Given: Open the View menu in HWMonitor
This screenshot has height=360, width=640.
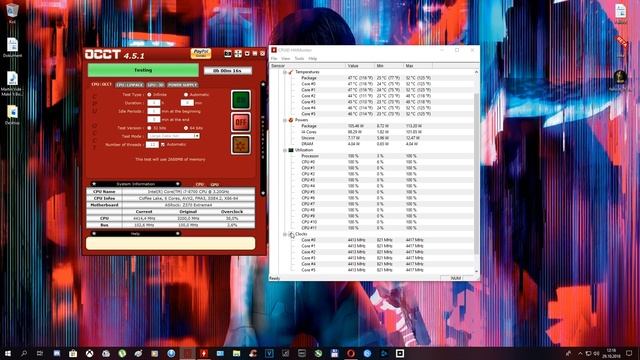Looking at the screenshot, I should (x=286, y=59).
